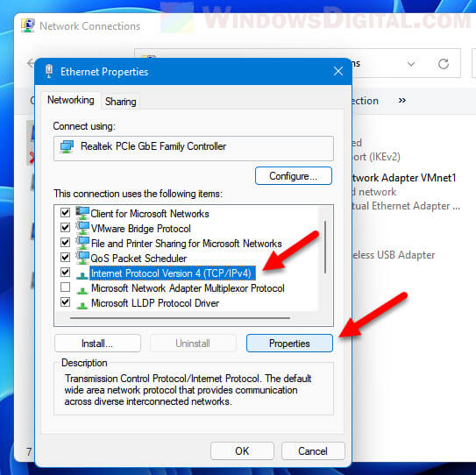The image size is (476, 475).
Task: Select Microsoft LLDP Protocol Driver text
Action: [155, 303]
